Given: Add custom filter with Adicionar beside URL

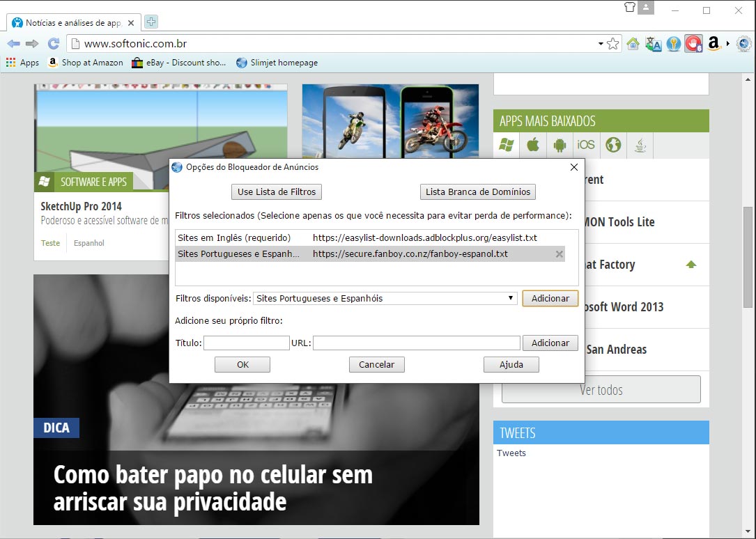Looking at the screenshot, I should (550, 343).
